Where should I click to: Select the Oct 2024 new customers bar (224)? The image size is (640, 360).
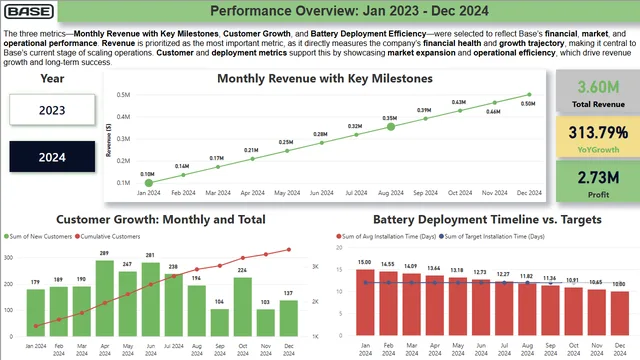[x=243, y=307]
